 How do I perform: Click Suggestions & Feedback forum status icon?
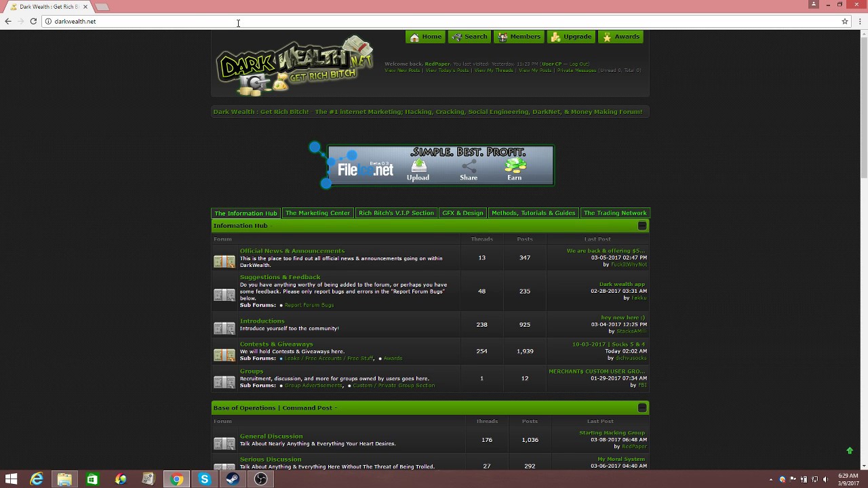click(224, 295)
